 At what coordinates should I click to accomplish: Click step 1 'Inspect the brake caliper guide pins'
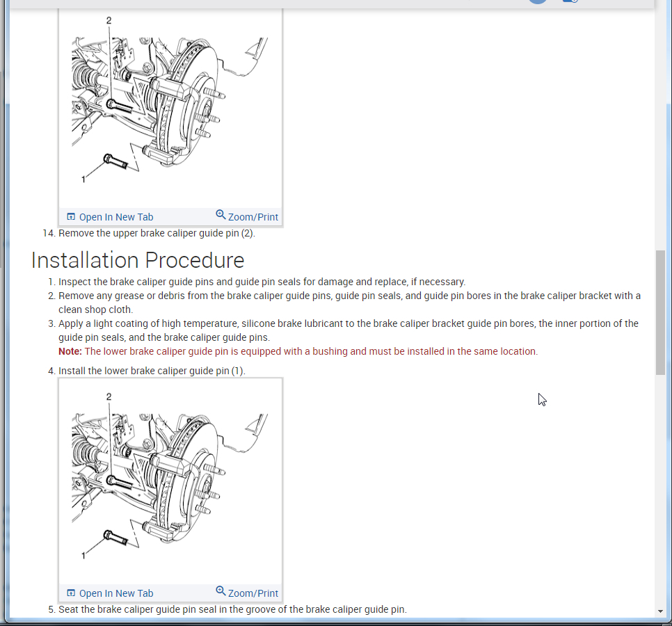262,282
